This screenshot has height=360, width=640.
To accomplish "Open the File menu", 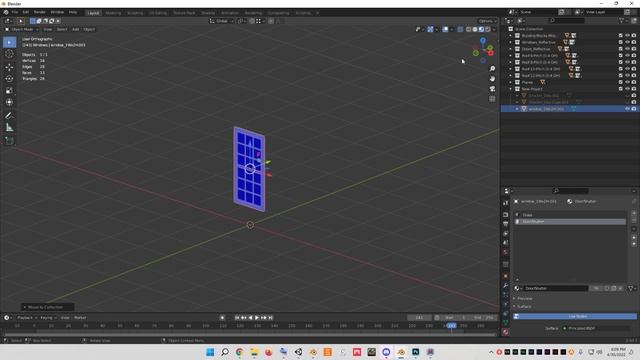I will 15,12.
